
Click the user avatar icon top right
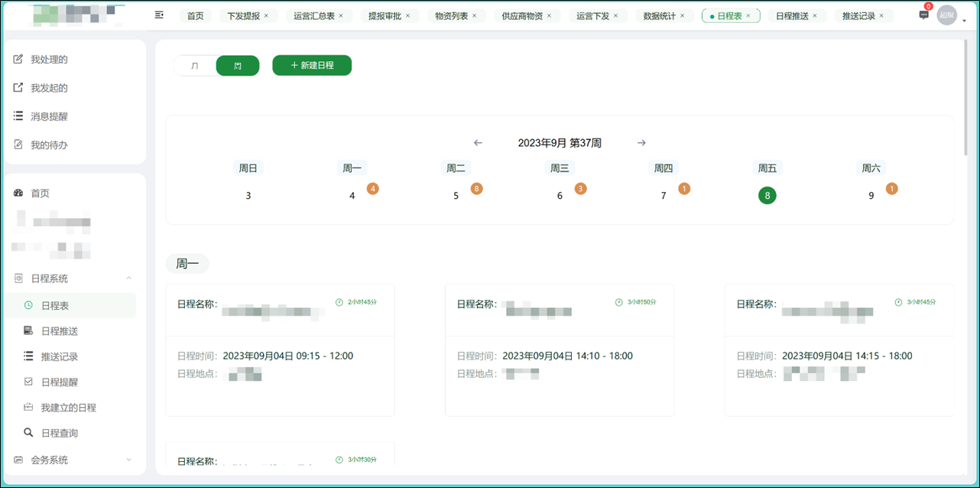946,15
